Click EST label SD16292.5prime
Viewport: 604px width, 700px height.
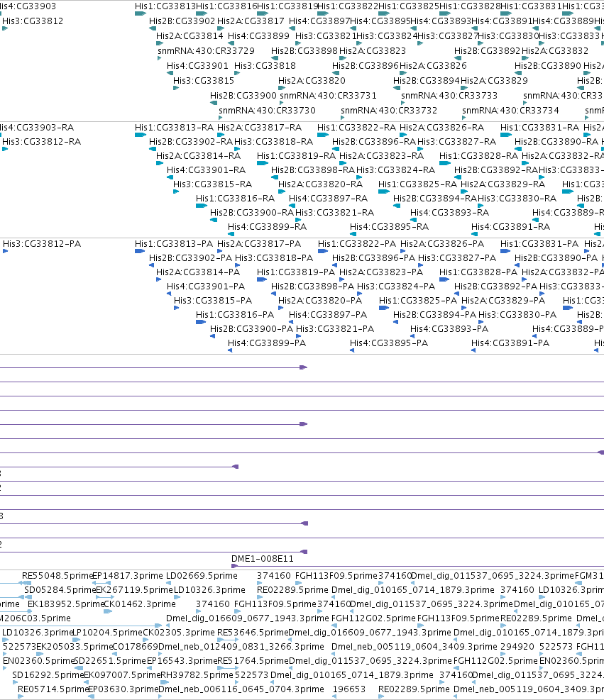[x=48, y=675]
